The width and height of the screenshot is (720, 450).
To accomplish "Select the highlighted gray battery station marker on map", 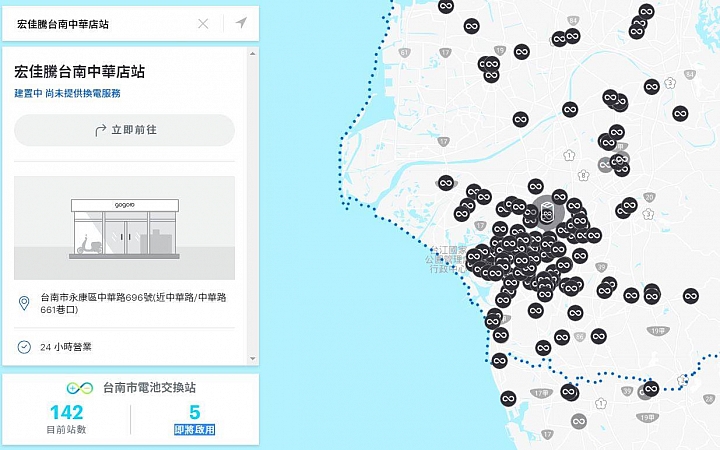I will (x=547, y=212).
